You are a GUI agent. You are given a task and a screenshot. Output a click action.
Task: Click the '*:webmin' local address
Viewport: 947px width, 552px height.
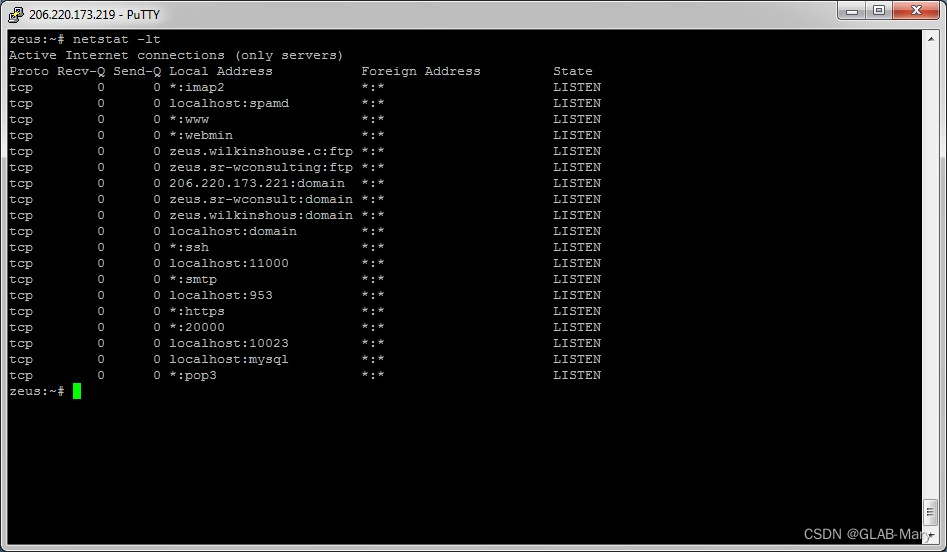coord(201,135)
